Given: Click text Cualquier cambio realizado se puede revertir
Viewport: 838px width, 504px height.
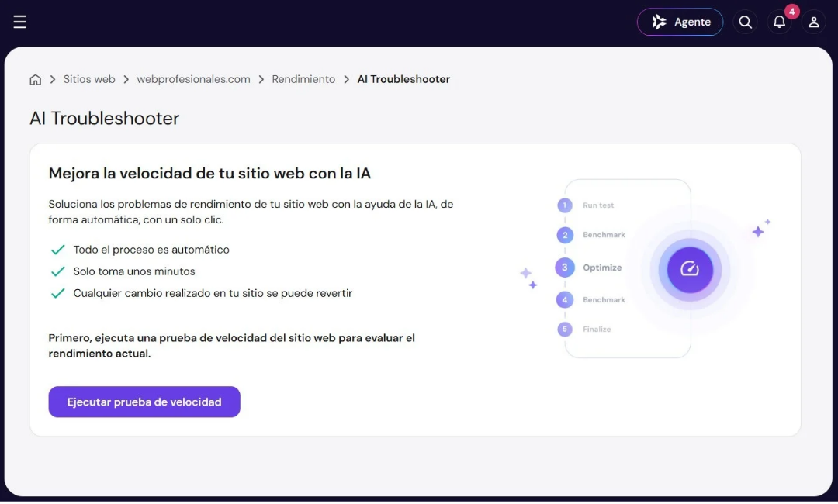Looking at the screenshot, I should (x=213, y=294).
